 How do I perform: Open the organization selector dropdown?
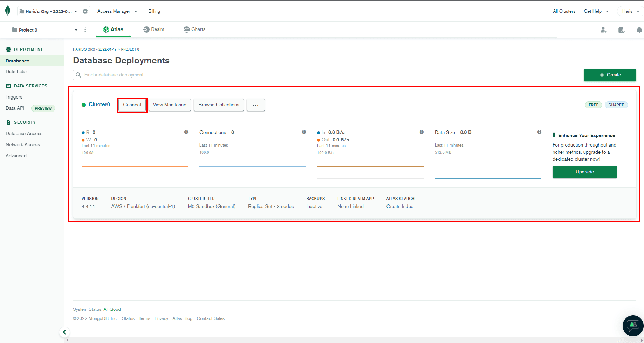[48, 11]
